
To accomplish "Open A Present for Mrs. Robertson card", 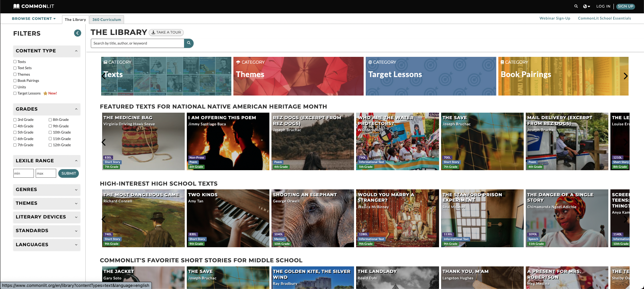I will click(x=567, y=278).
